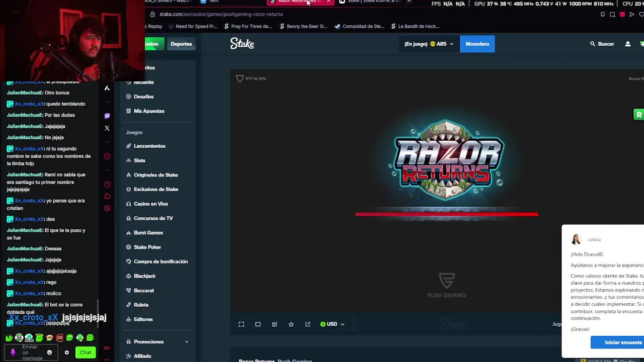Click the Chat button in overlay
The height and width of the screenshot is (362, 644).
coord(86,352)
